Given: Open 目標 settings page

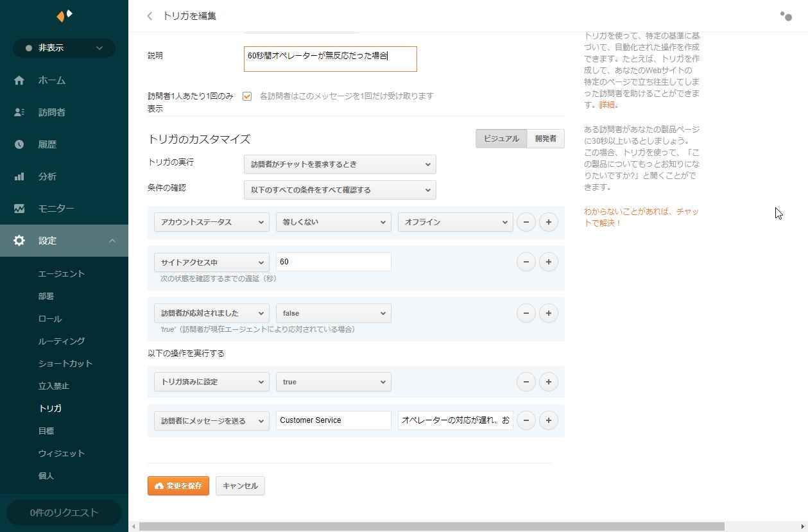Looking at the screenshot, I should click(46, 431).
